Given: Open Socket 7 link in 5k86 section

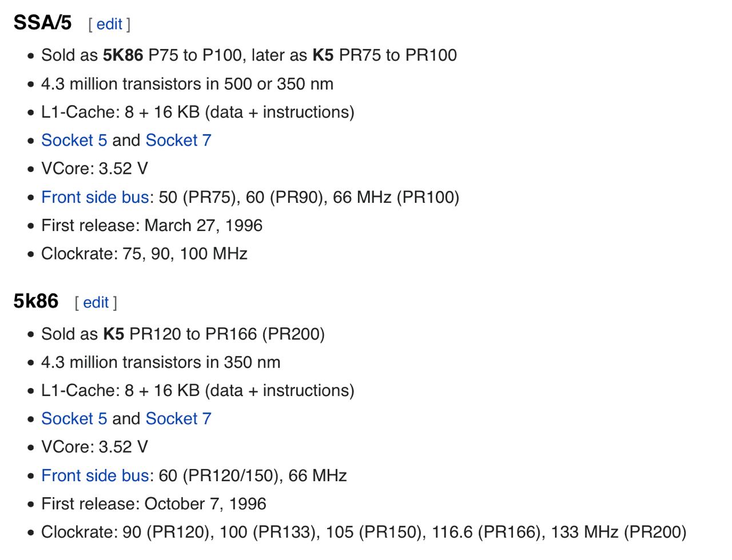Looking at the screenshot, I should tap(178, 418).
